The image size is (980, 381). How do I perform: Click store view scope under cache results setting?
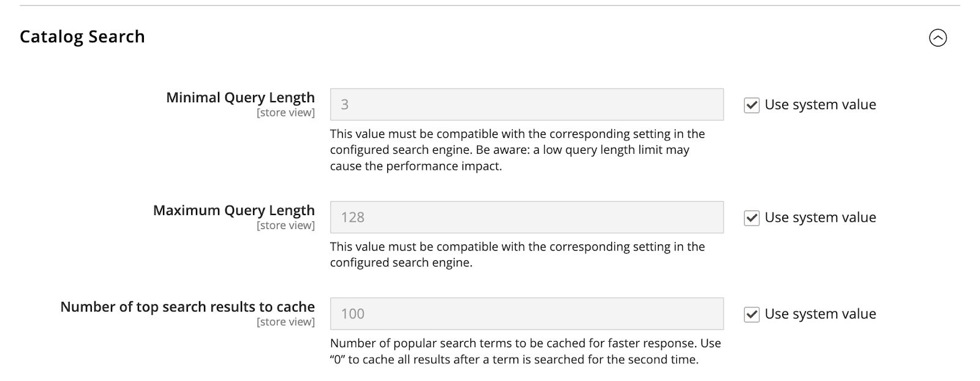(x=285, y=321)
